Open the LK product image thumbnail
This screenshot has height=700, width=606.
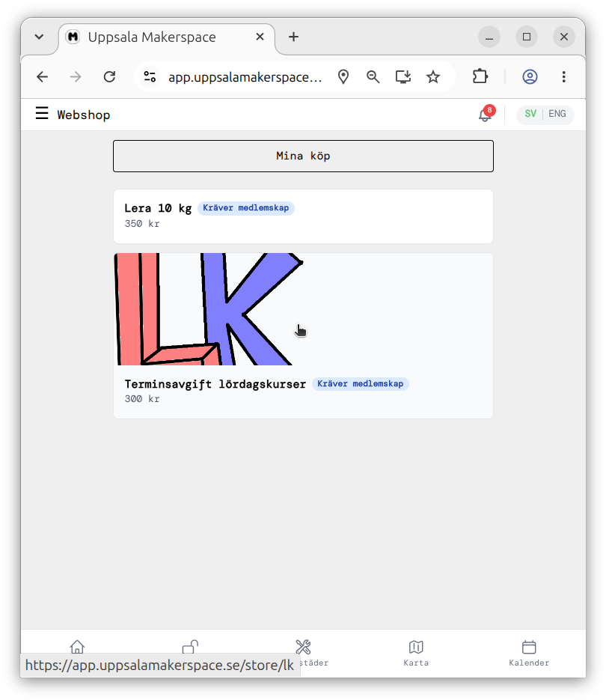click(209, 309)
